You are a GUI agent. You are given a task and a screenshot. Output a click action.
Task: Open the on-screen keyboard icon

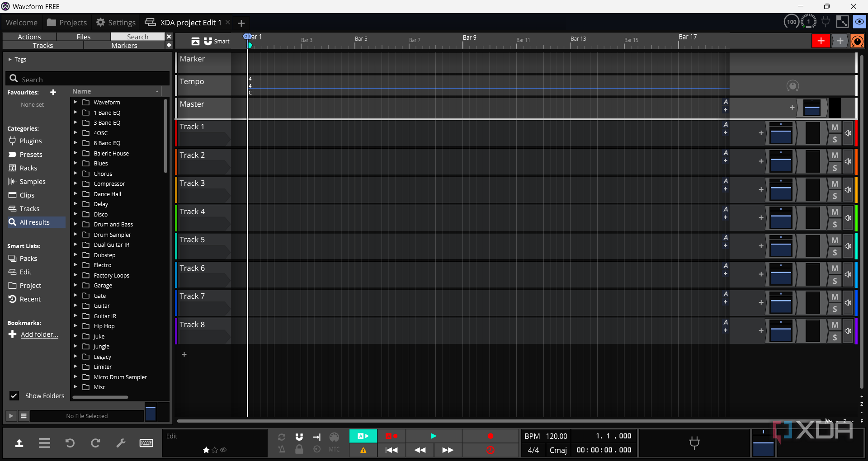click(x=146, y=443)
